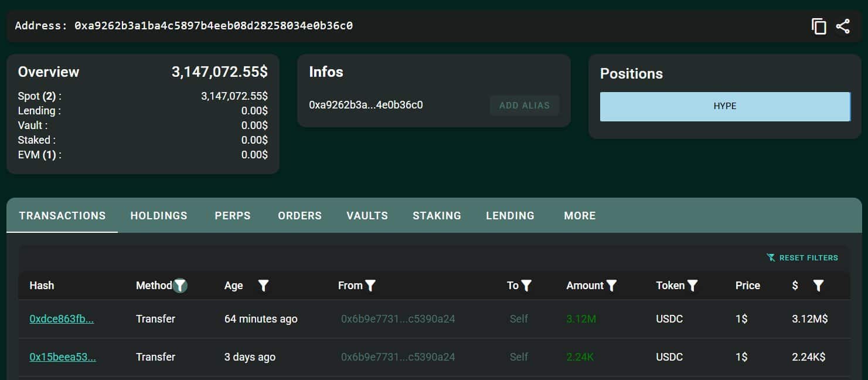868x380 pixels.
Task: Copy the wallet address with the copy icon
Action: (819, 26)
